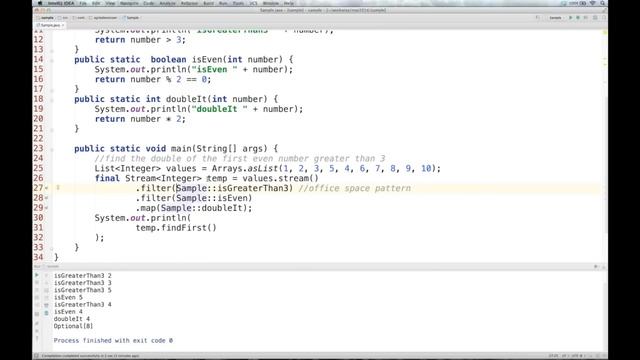Viewport: 640px width, 360px height.
Task: Run Sample using toolbar green run icon
Action: (x=570, y=18)
